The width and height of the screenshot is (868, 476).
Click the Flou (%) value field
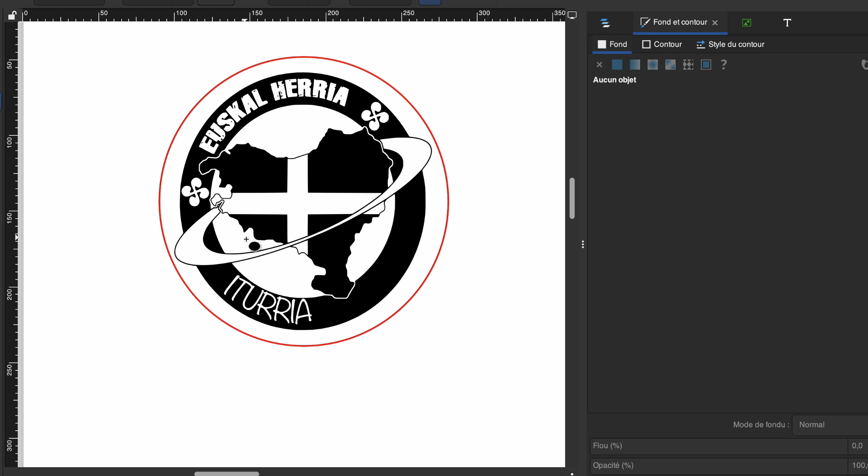(857, 446)
